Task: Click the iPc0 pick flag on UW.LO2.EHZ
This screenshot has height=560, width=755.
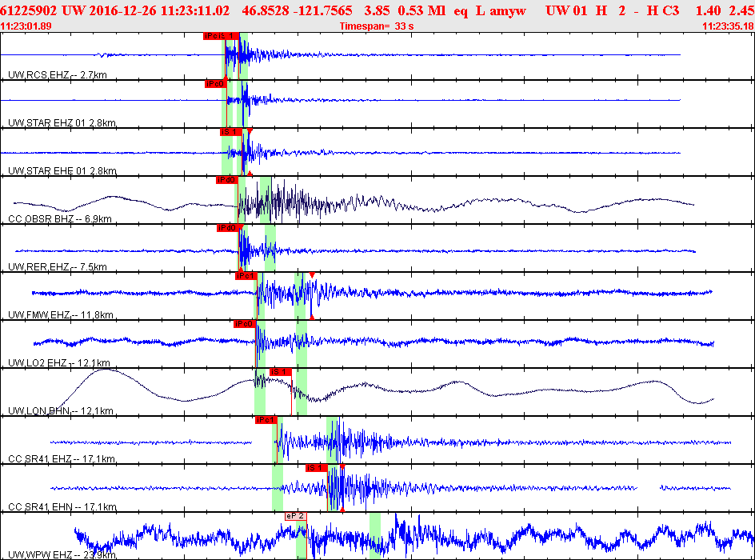Action: [x=244, y=324]
